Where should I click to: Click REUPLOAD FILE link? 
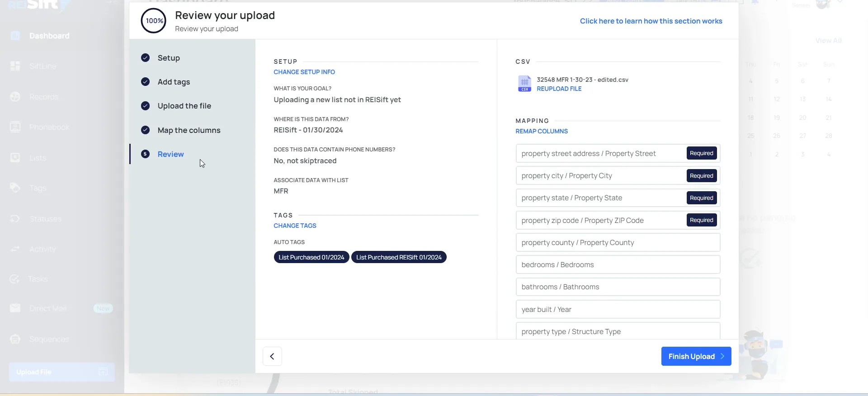click(x=559, y=89)
